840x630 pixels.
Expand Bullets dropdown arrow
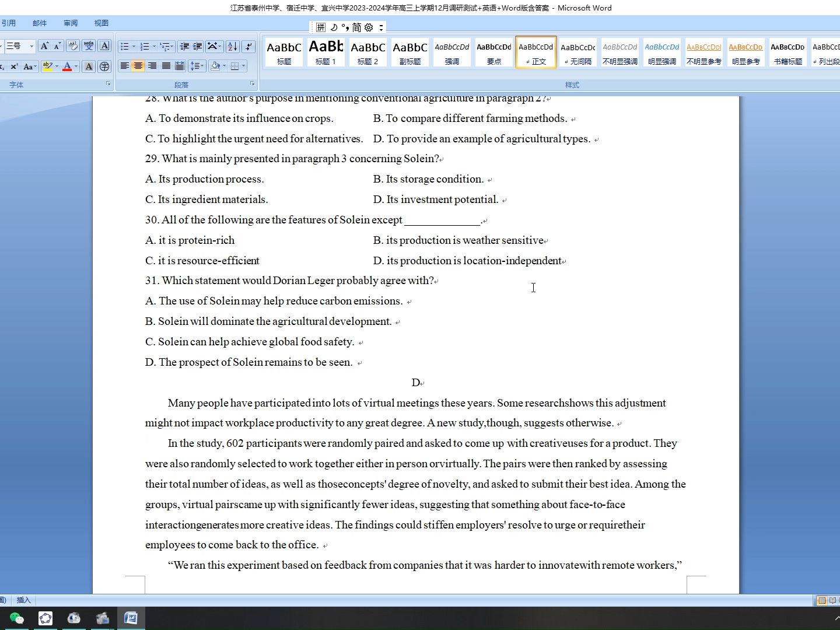[134, 46]
